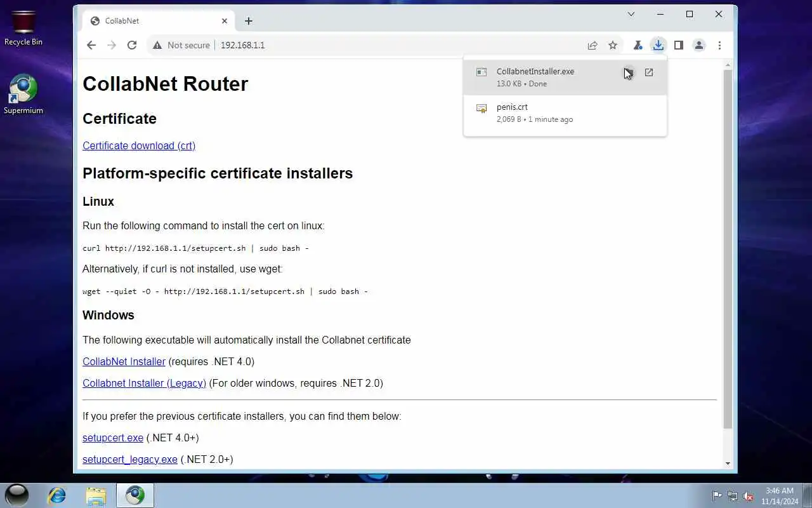Show CollabnetInstaller.exe in folder

628,72
